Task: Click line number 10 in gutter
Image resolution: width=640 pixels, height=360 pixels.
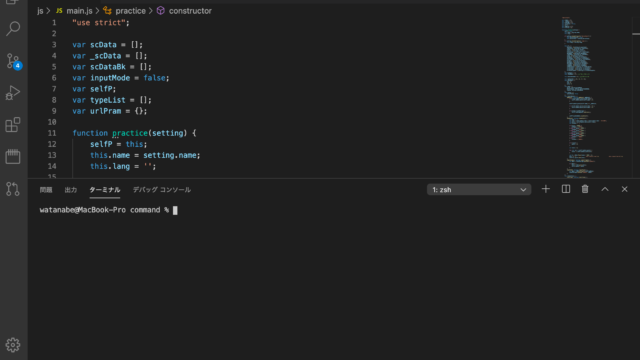Action: (52, 122)
